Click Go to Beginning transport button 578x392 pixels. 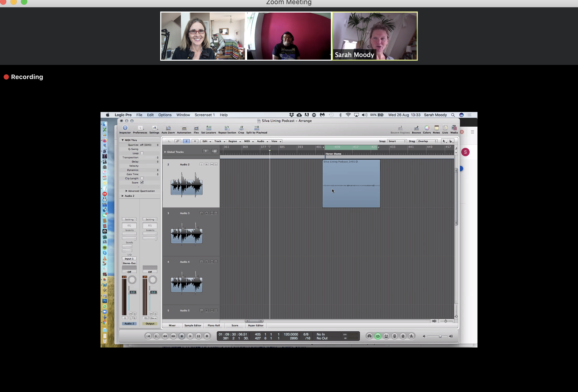click(148, 336)
